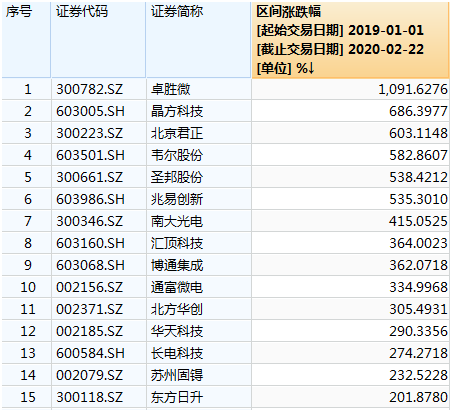Select the 汇顶科技 cell

coord(199,243)
